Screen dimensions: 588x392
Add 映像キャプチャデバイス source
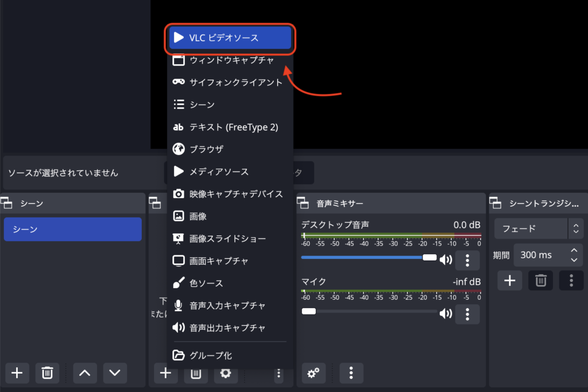click(x=230, y=194)
